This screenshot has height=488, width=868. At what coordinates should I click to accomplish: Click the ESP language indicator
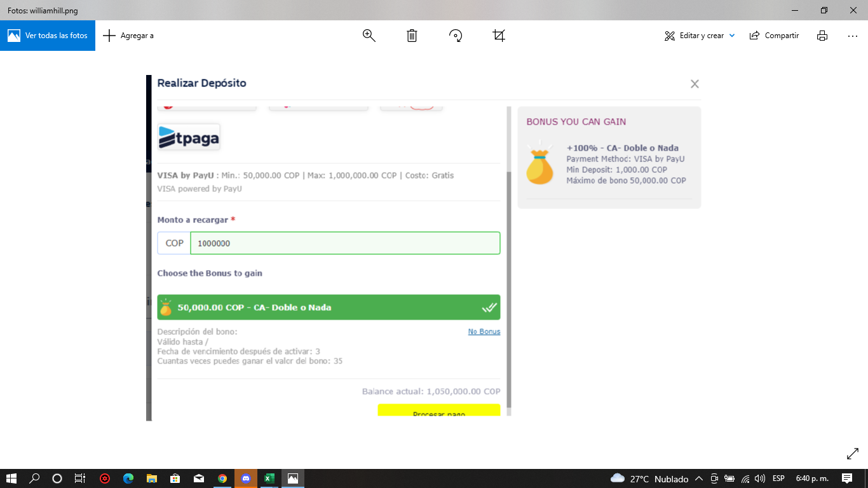(x=778, y=478)
